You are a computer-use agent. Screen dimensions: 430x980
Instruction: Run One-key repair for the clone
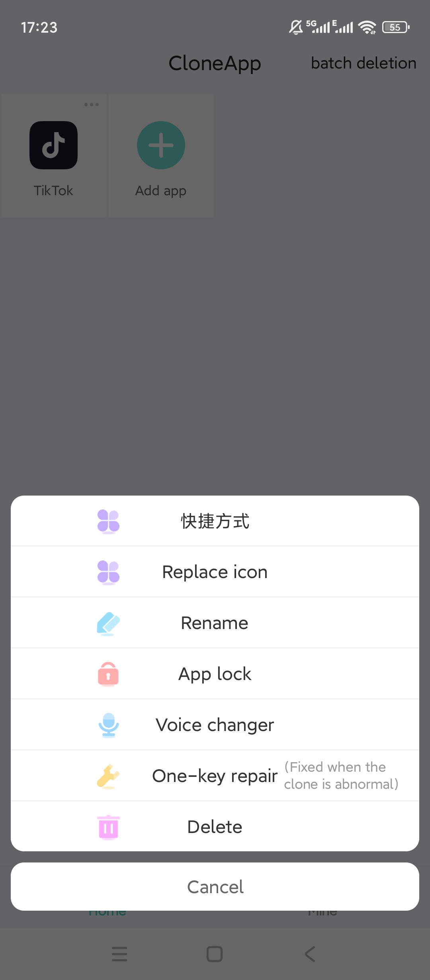tap(215, 776)
